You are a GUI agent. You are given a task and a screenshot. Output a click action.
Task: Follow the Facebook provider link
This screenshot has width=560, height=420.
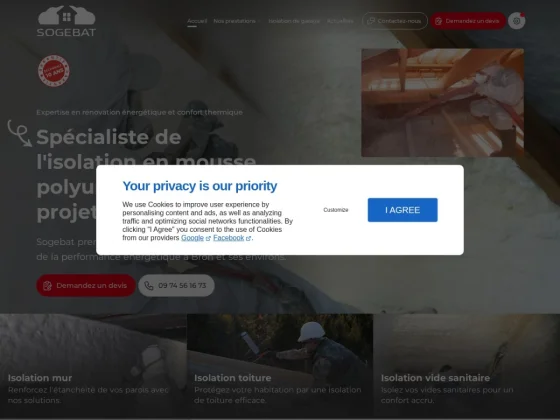pyautogui.click(x=229, y=238)
